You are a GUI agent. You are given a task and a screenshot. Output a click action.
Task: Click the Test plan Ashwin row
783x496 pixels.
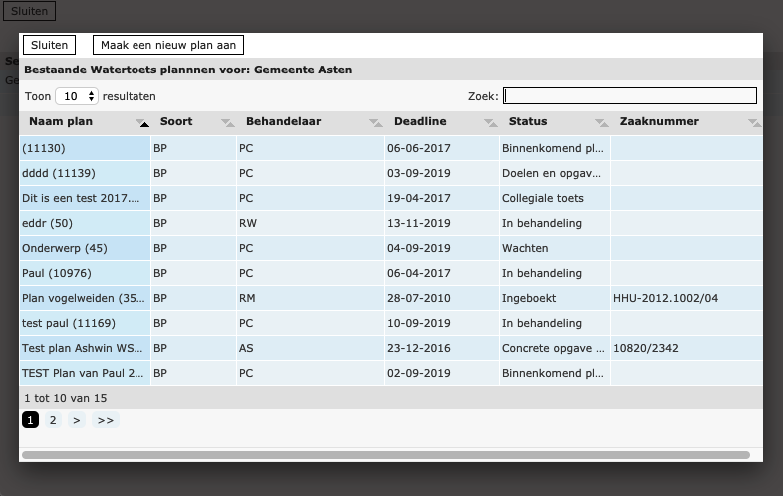point(84,348)
